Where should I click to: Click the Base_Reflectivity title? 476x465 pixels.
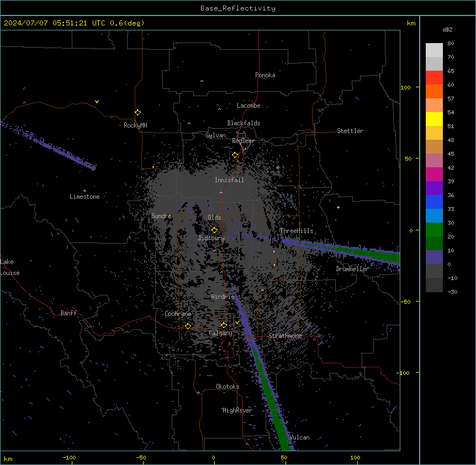coord(238,8)
